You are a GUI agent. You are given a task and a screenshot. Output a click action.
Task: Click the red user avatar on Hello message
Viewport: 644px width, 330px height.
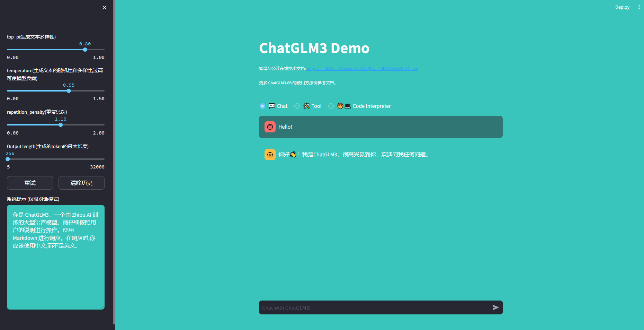pos(270,127)
